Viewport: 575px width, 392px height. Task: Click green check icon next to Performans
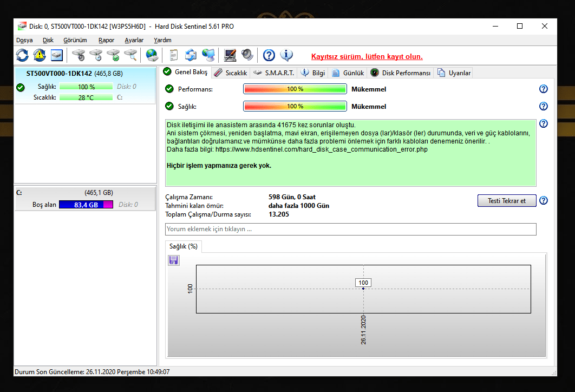pyautogui.click(x=169, y=89)
